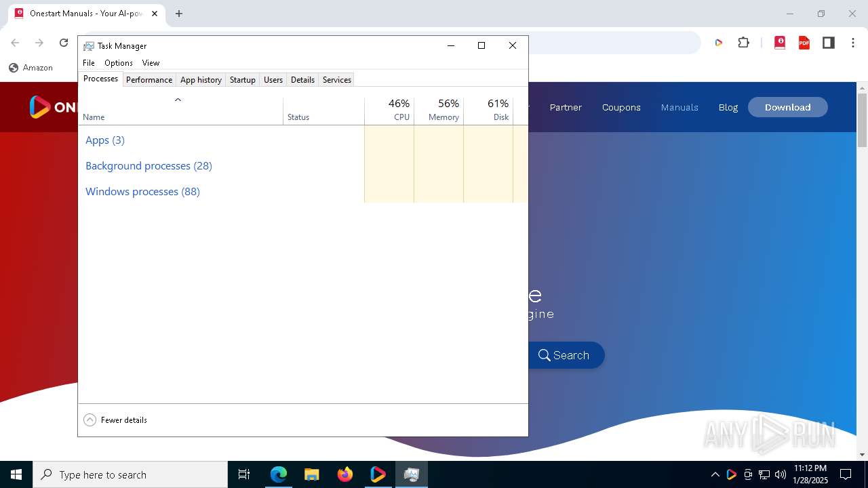The width and height of the screenshot is (868, 488).
Task: Open the browser Extensions puzzle icon
Action: coord(744,43)
